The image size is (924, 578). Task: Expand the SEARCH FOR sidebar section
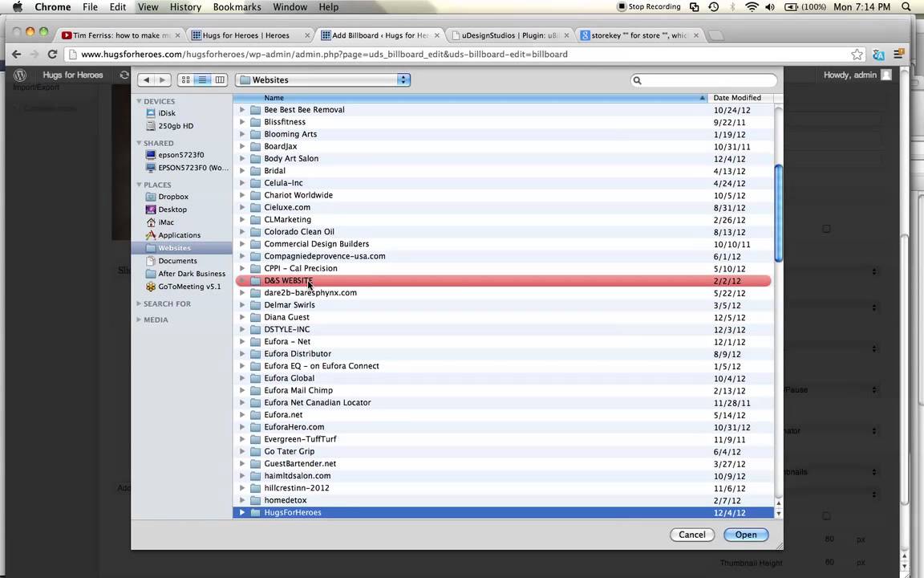click(139, 303)
